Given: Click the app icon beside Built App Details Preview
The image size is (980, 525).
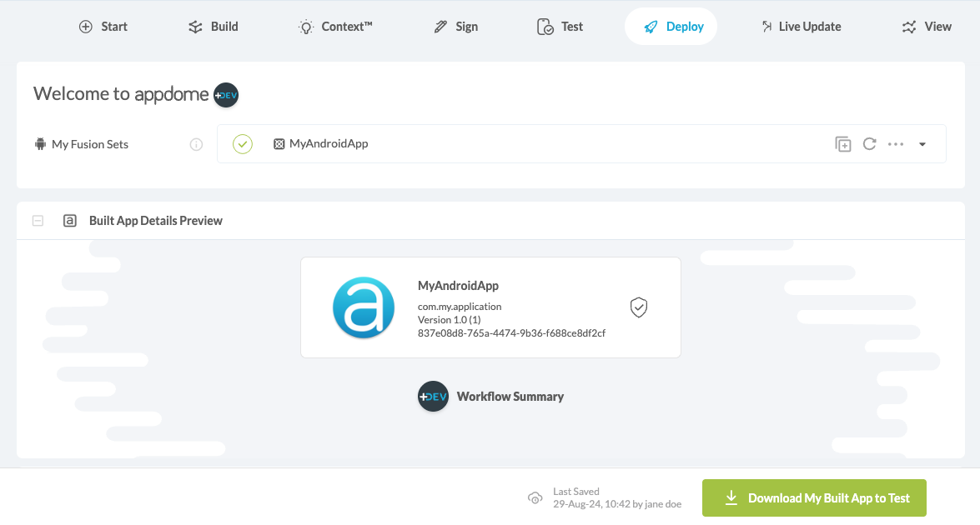Looking at the screenshot, I should click(70, 220).
